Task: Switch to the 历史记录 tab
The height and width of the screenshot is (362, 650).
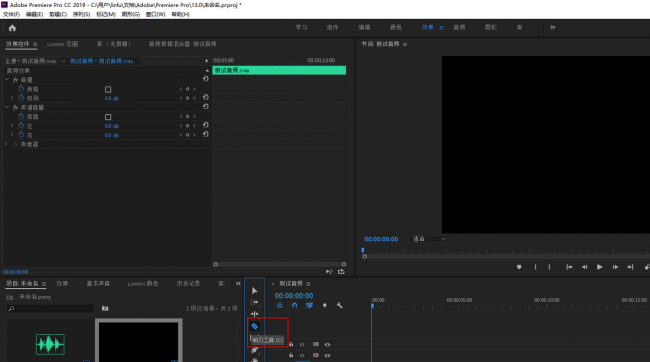Action: coord(188,284)
